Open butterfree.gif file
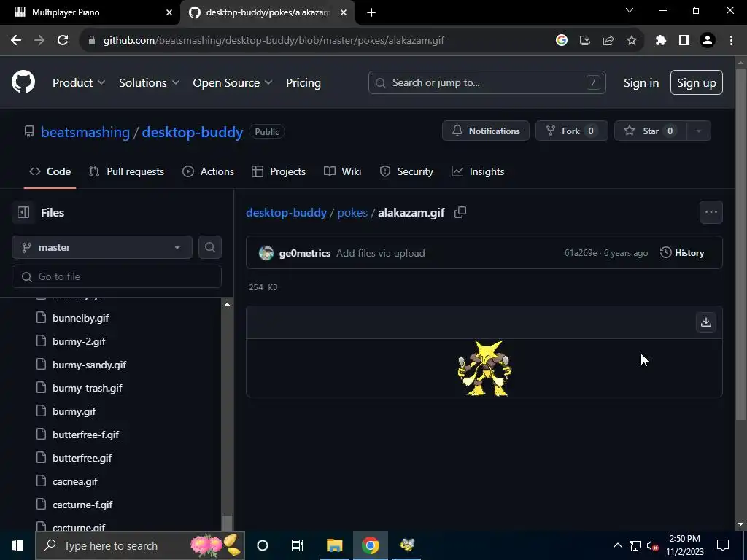Image resolution: width=747 pixels, height=560 pixels. 82,458
